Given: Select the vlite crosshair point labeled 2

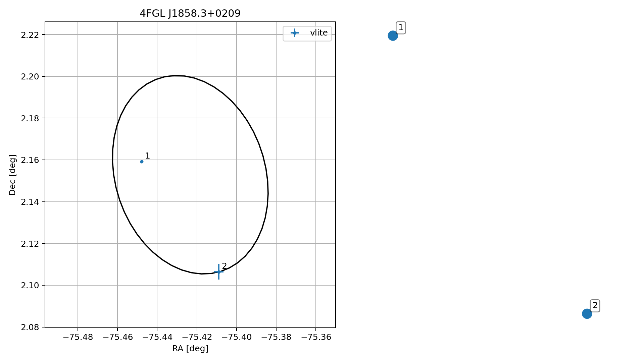Looking at the screenshot, I should point(219,271).
